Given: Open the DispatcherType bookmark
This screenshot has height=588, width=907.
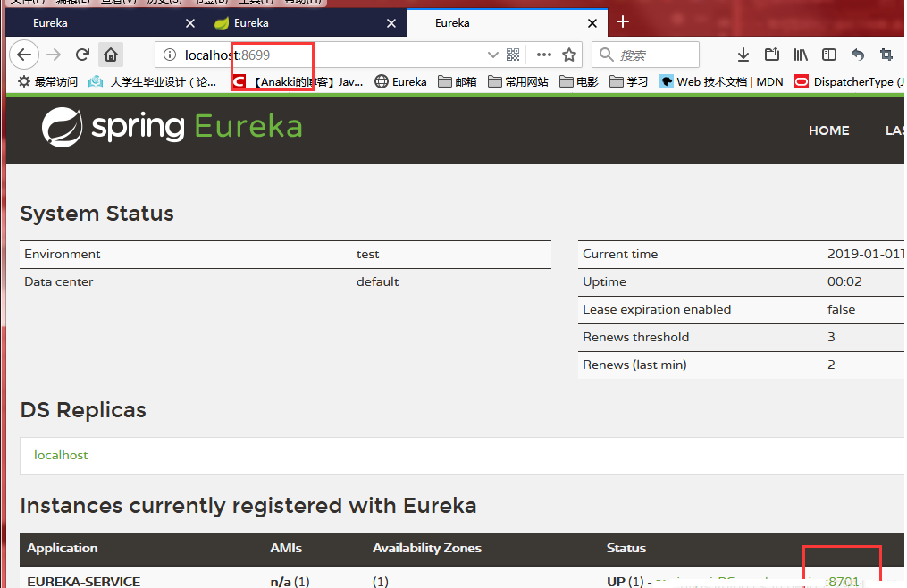Looking at the screenshot, I should 849,82.
